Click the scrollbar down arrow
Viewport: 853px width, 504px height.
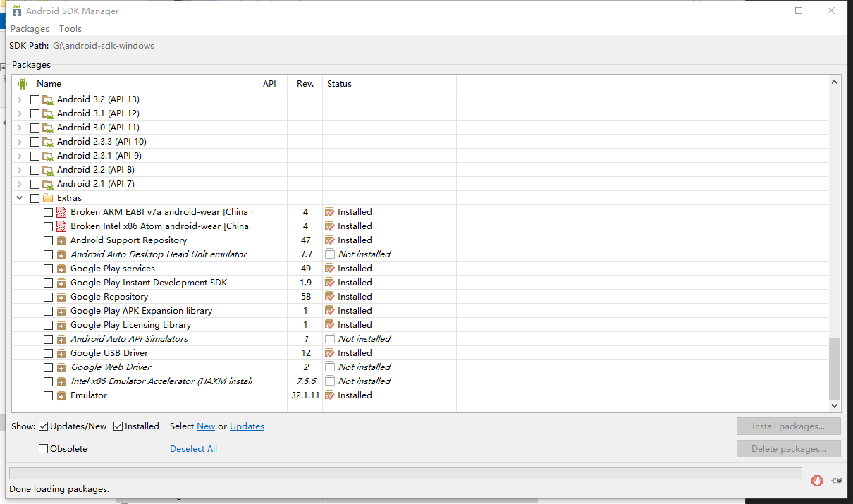(x=835, y=406)
